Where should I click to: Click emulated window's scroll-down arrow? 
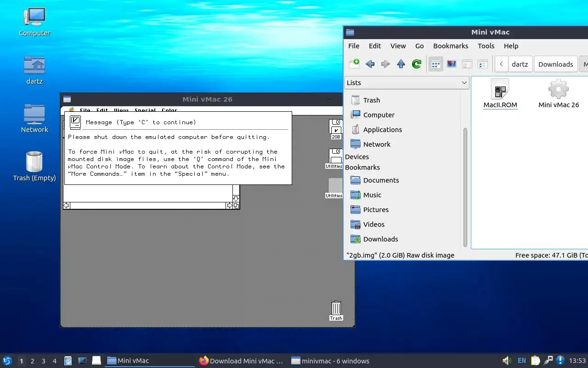pyautogui.click(x=236, y=199)
